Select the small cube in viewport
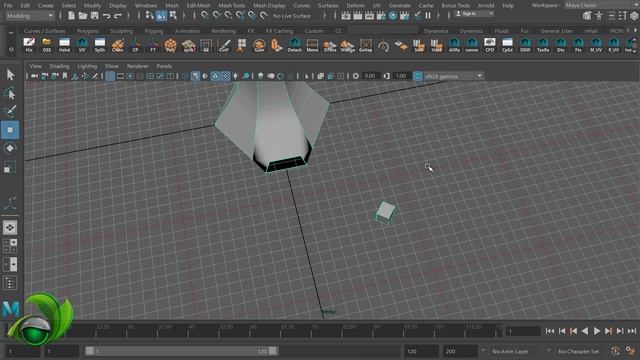The height and width of the screenshot is (360, 640). (385, 212)
